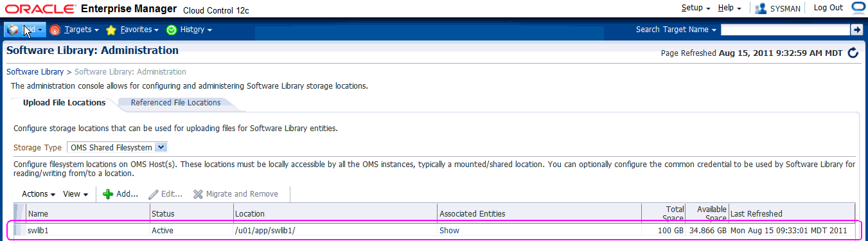Image resolution: width=868 pixels, height=241 pixels.
Task: Expand the Actions dropdown menu
Action: pos(39,194)
